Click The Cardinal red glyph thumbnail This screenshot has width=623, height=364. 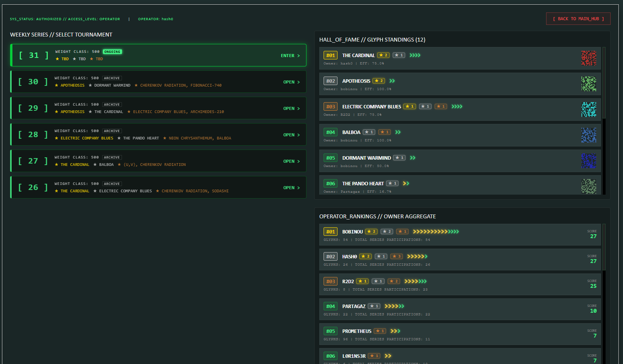pyautogui.click(x=588, y=58)
